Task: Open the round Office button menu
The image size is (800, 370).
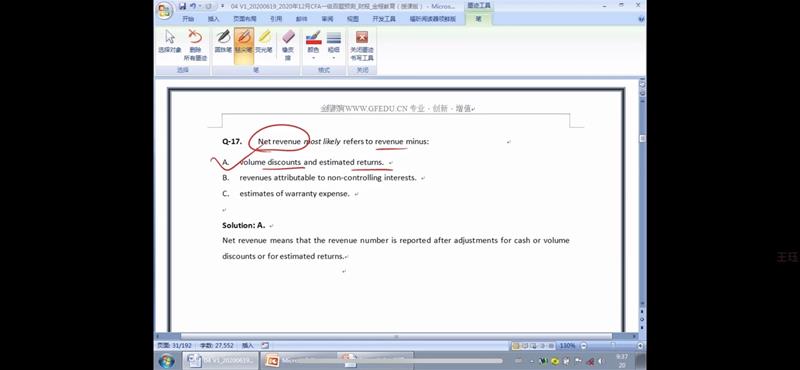Action: [x=164, y=11]
